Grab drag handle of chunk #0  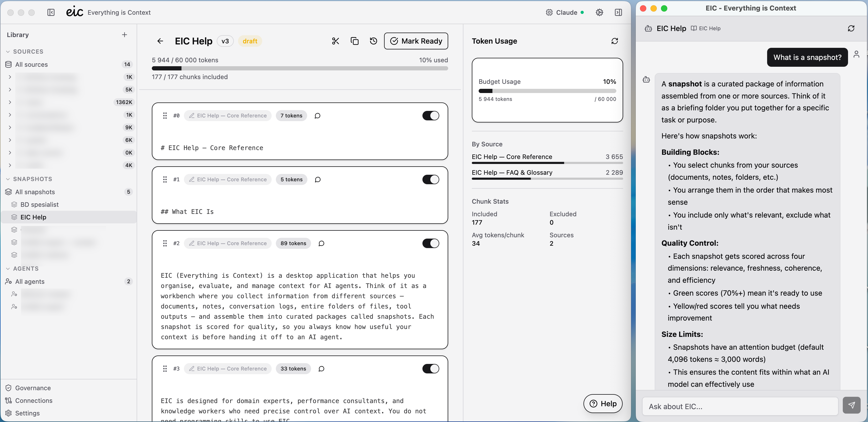[165, 116]
